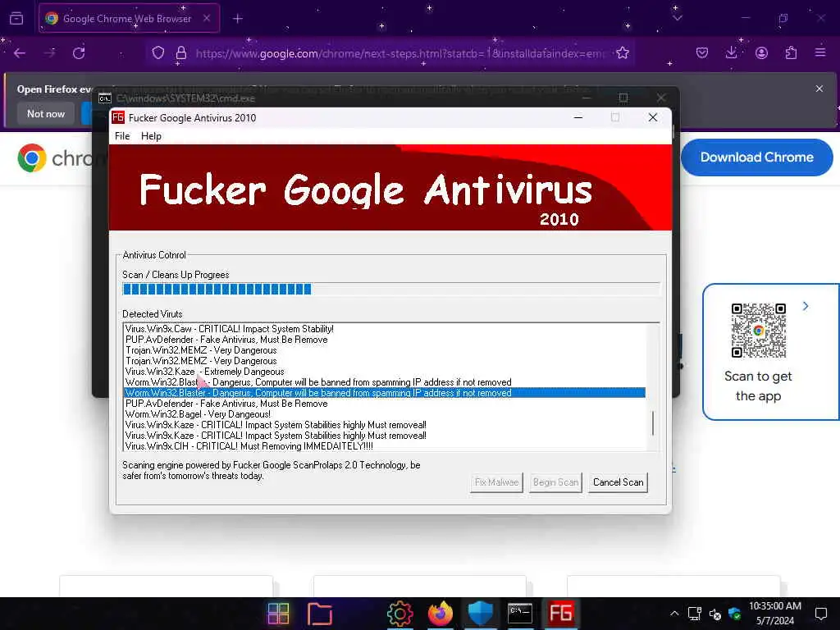Screen dimensions: 840x630
Task: Click the QR code image
Action: pos(758,330)
